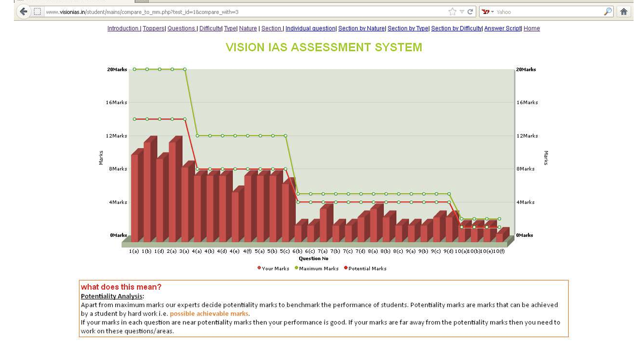Click the Your Marks legend entry
Image resolution: width=644 pixels, height=351 pixels.
pos(273,268)
